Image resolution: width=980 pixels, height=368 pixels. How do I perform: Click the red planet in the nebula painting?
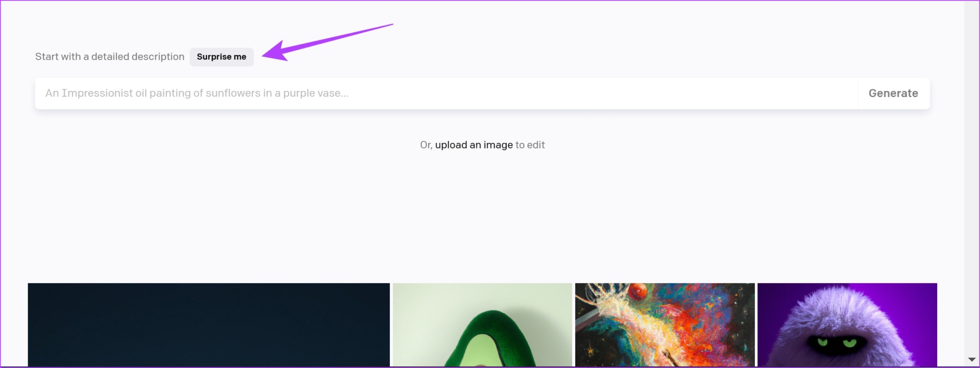point(638,291)
